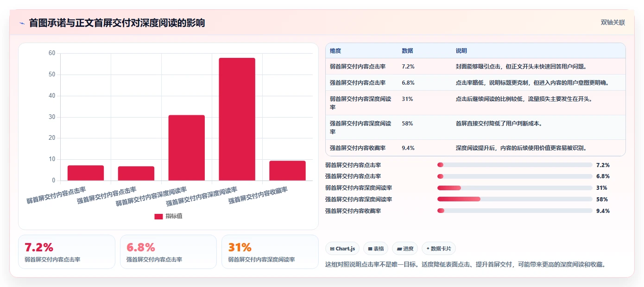Click the 指标值 legend text

click(x=174, y=216)
